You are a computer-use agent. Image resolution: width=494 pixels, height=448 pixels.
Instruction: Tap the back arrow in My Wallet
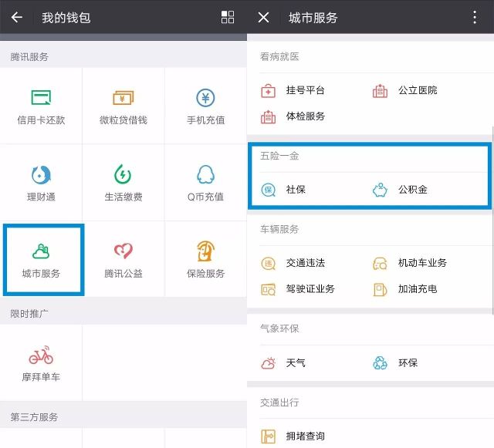[17, 17]
